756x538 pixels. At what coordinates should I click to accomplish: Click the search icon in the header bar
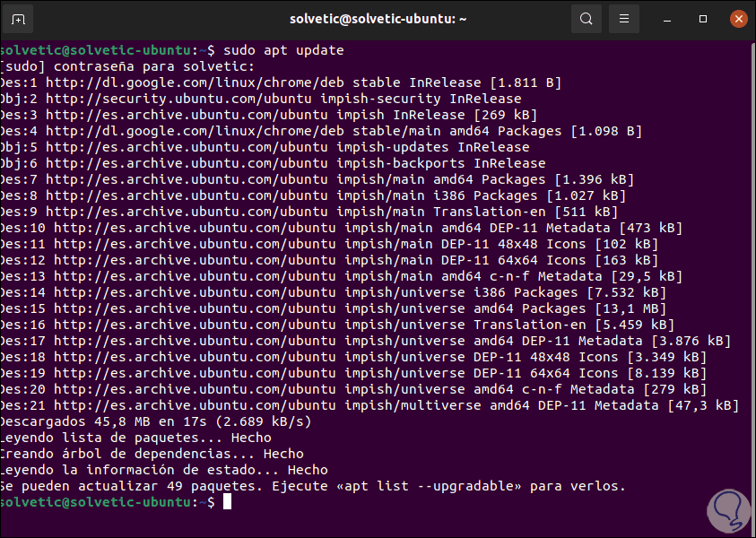(x=587, y=19)
